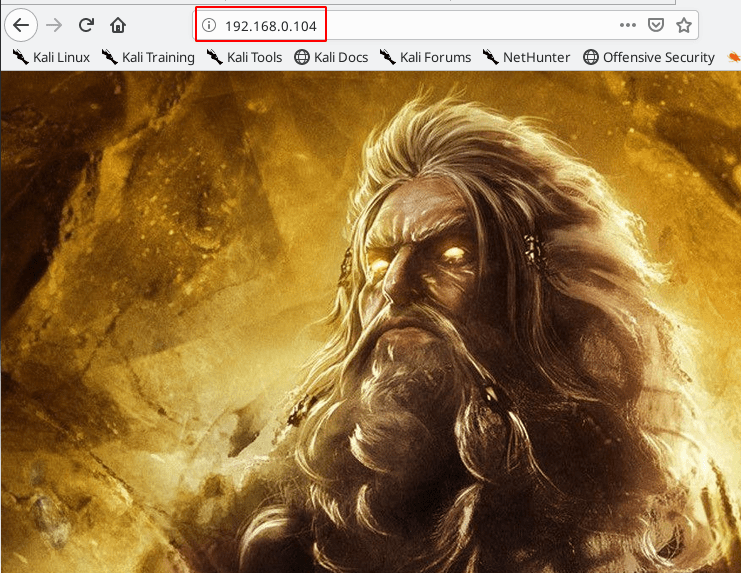Open the Kali Training bookmark
The height and width of the screenshot is (573, 741).
(148, 57)
